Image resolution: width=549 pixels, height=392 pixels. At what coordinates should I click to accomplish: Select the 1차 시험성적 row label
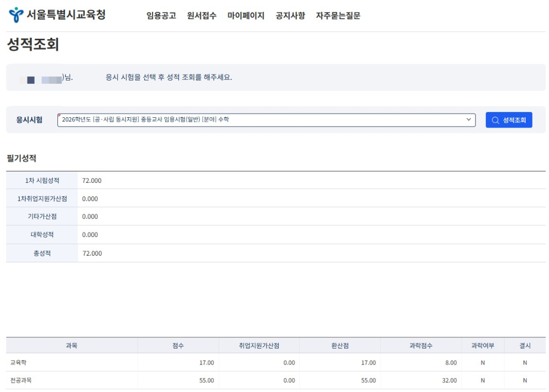pos(42,180)
